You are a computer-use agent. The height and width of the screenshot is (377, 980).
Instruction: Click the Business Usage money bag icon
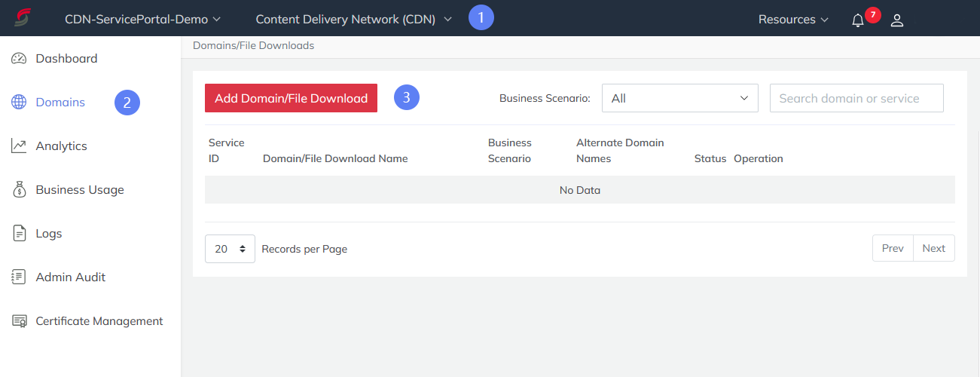click(x=20, y=190)
